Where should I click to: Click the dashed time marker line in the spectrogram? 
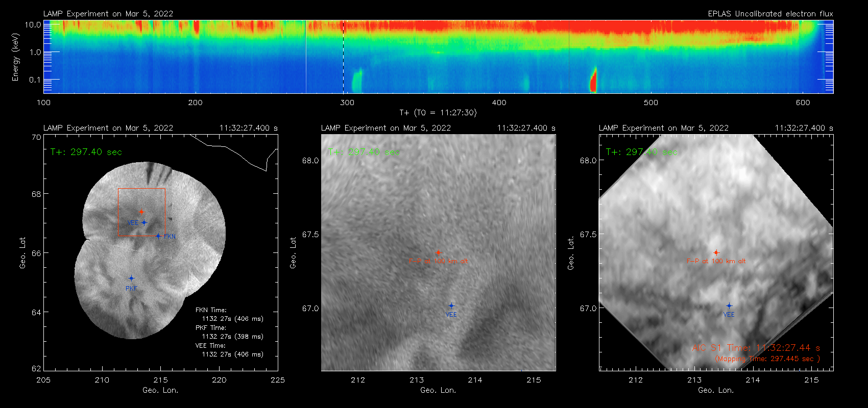coord(343,57)
